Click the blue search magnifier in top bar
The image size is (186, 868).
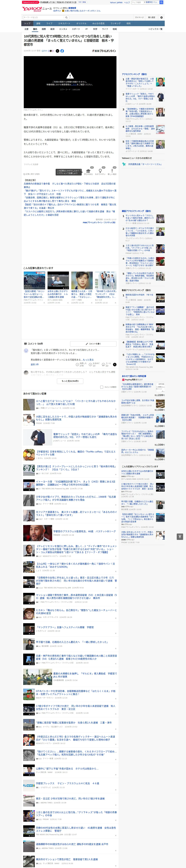(161, 2)
